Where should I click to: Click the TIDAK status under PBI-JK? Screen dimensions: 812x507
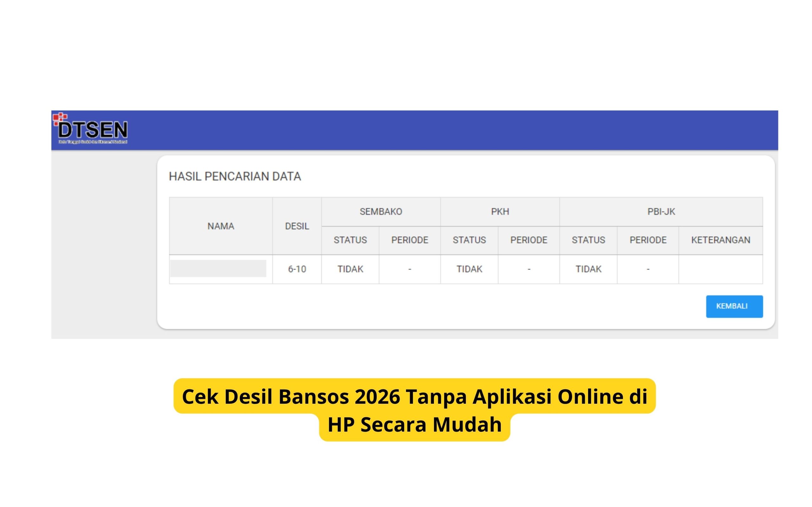(588, 269)
